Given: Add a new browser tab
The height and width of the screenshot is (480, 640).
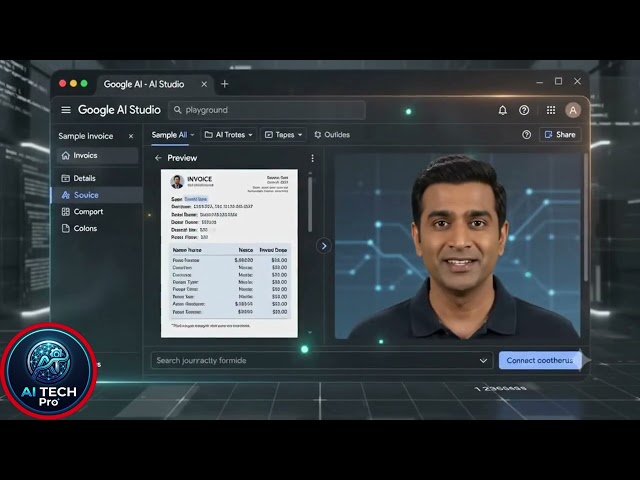Looking at the screenshot, I should pyautogui.click(x=224, y=84).
